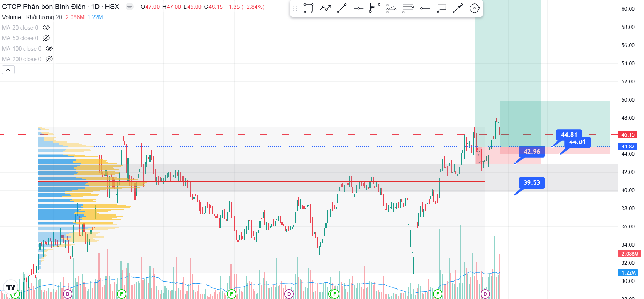Select the Arrow drawing tool
The height and width of the screenshot is (299, 644).
458,8
